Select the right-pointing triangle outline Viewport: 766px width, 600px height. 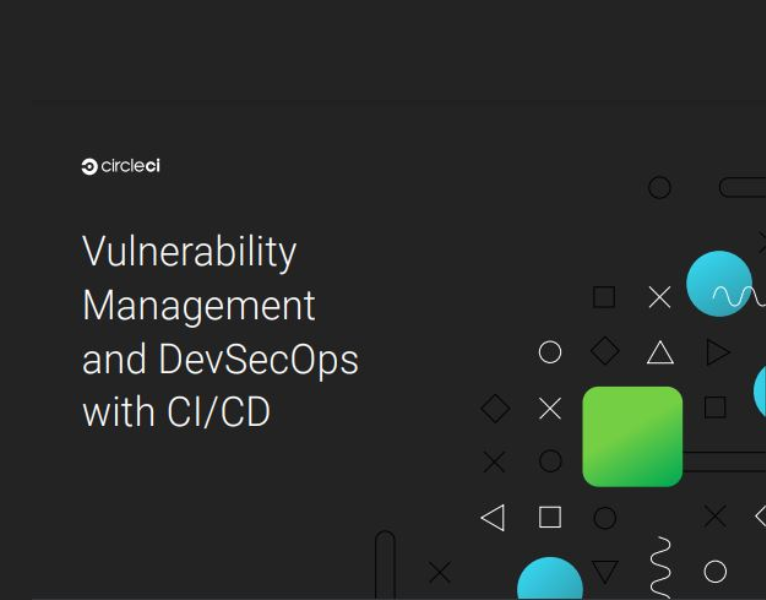pos(717,352)
